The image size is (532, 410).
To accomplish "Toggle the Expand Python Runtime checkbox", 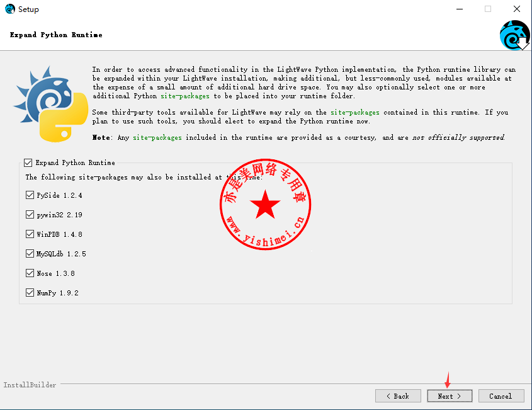I will [x=28, y=163].
